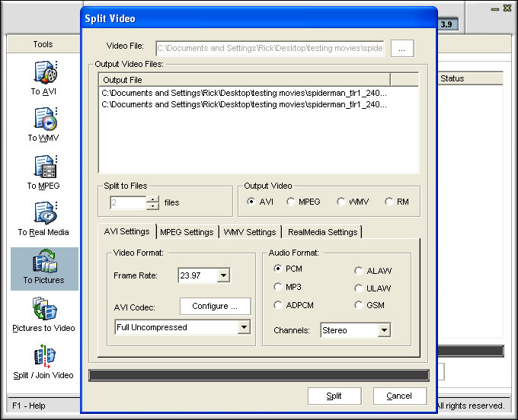Image resolution: width=518 pixels, height=420 pixels.
Task: Choose the To Real Media icon
Action: (43, 214)
